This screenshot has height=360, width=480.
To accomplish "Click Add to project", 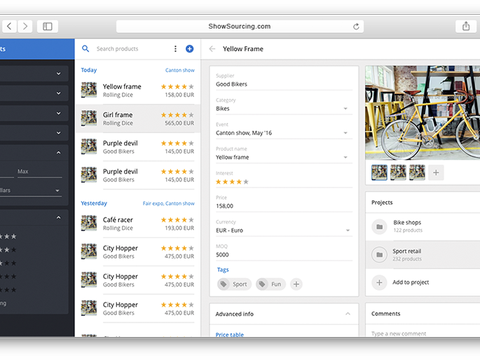I will 411,282.
